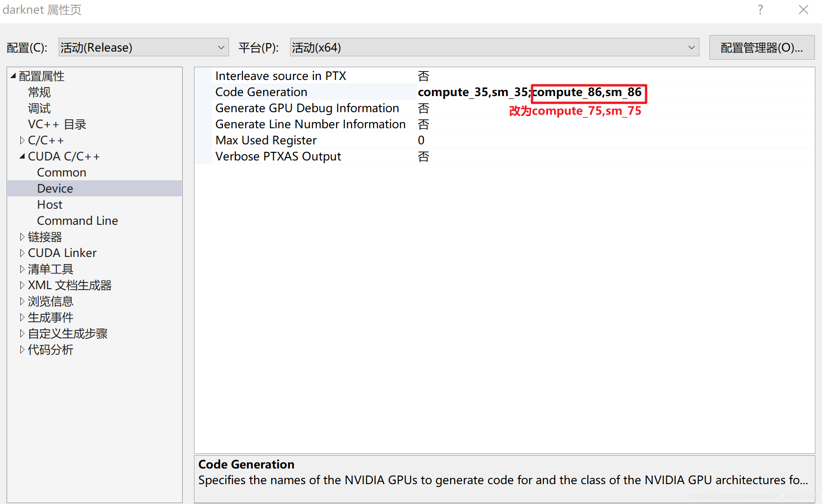Screen dimensions: 822x504
Task: Select the CUDA Linker tree item label
Action: tap(62, 253)
